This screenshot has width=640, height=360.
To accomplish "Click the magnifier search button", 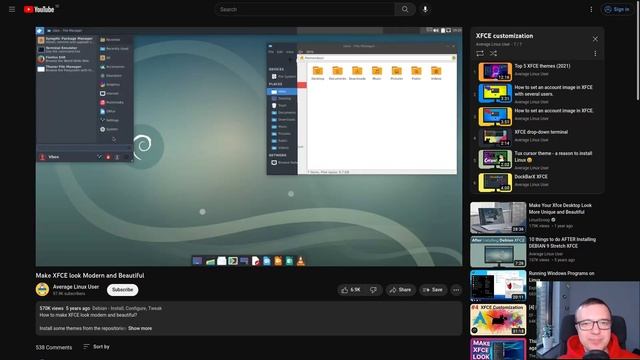I will [x=405, y=9].
